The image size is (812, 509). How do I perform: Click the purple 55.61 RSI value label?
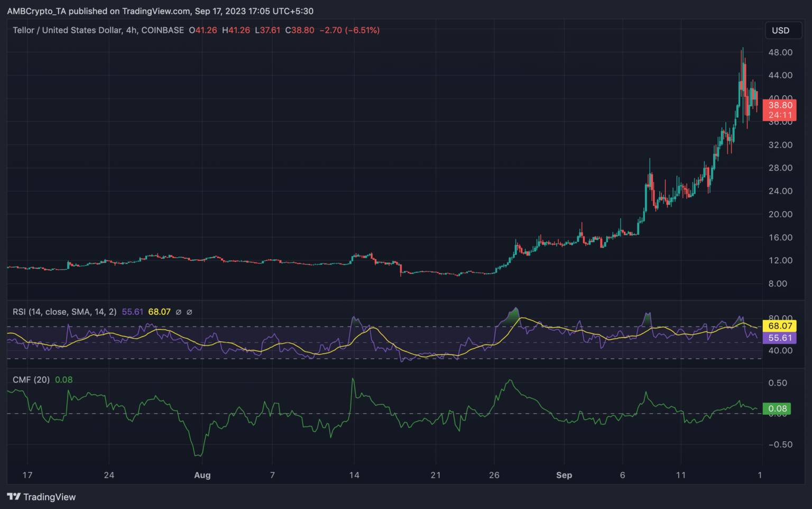[780, 338]
